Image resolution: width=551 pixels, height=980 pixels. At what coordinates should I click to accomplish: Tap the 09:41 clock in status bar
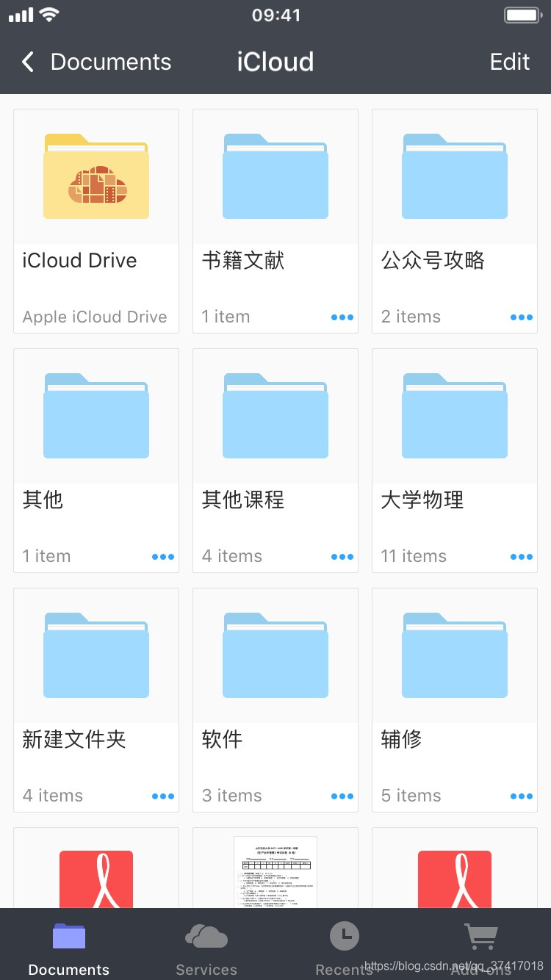(x=276, y=15)
